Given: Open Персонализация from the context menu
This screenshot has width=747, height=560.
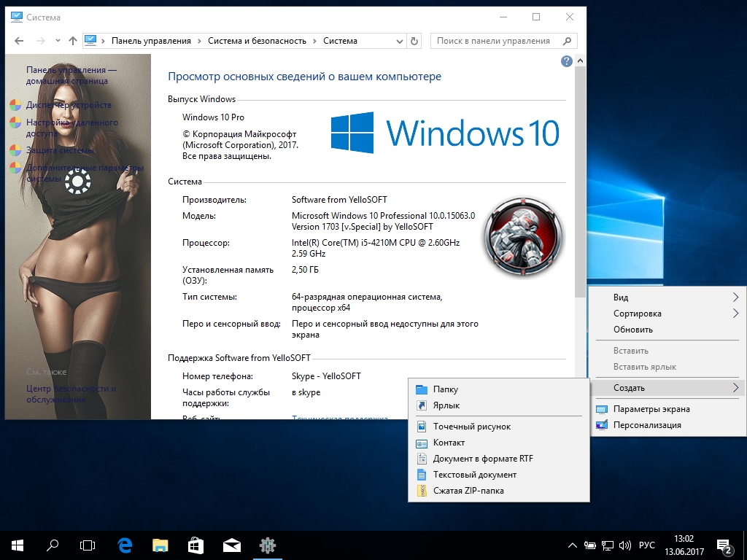Looking at the screenshot, I should coord(668,425).
